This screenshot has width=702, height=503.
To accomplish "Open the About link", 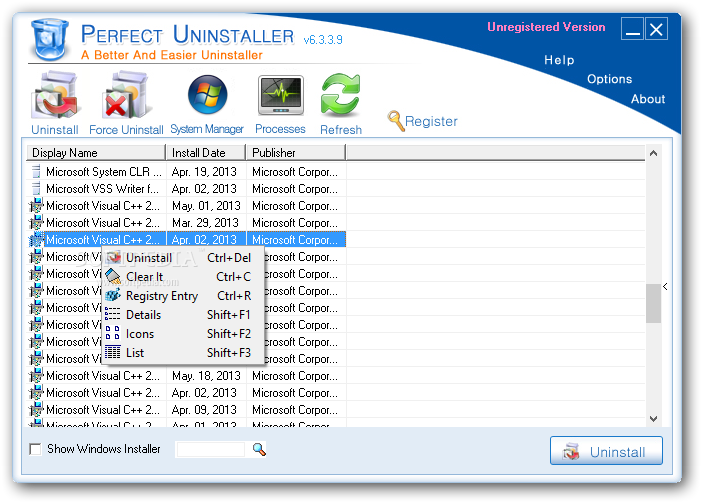I will (x=648, y=99).
